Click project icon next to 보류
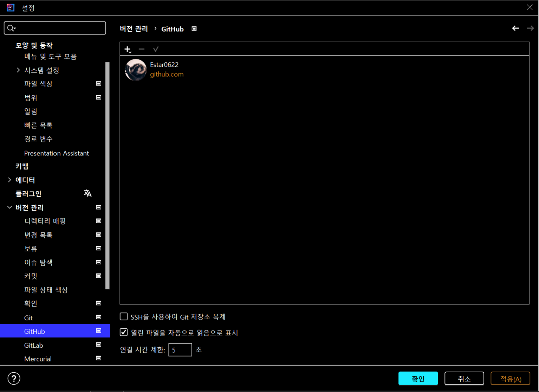This screenshot has height=392, width=539. pos(99,248)
